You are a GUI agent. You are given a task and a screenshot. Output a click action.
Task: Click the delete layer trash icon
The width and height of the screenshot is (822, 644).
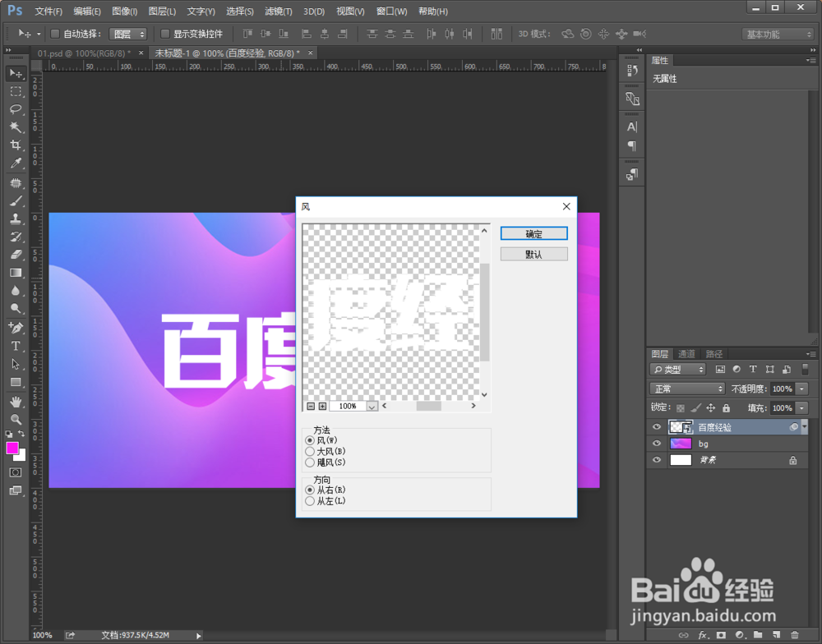[x=795, y=635]
